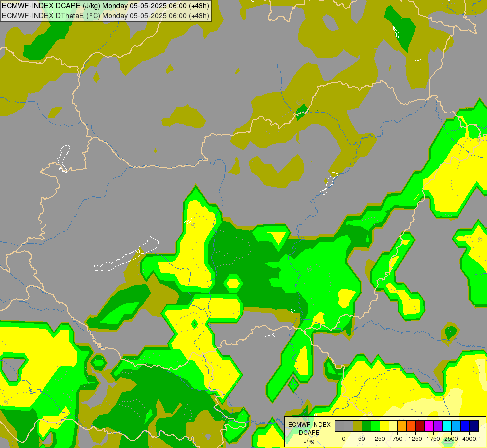Click the olive color swatch in the legend
The width and height of the screenshot is (487, 448).
click(x=358, y=426)
